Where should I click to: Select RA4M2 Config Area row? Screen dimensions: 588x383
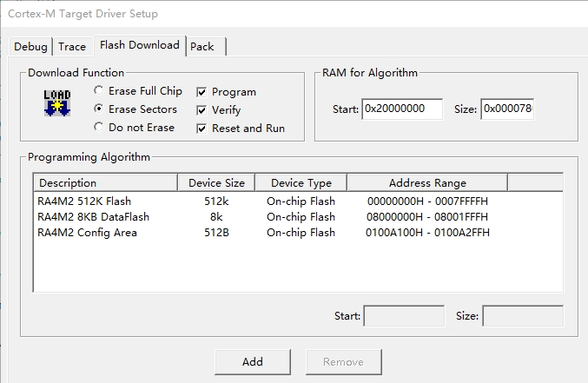pos(298,233)
